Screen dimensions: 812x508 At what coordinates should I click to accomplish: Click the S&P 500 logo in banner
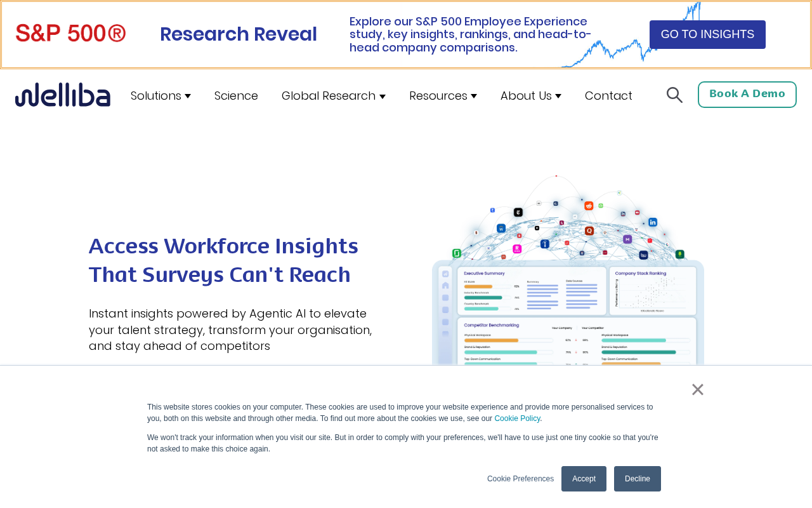point(71,34)
